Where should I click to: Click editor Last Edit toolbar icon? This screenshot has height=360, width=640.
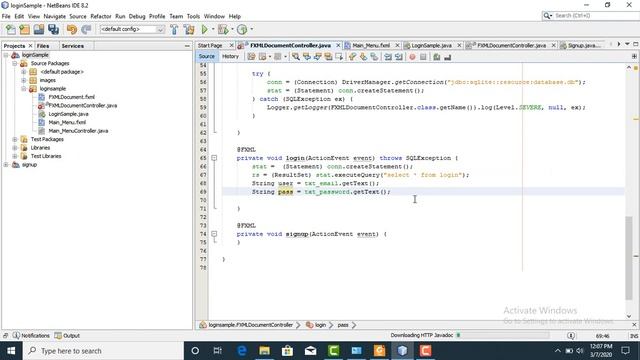[x=251, y=57]
